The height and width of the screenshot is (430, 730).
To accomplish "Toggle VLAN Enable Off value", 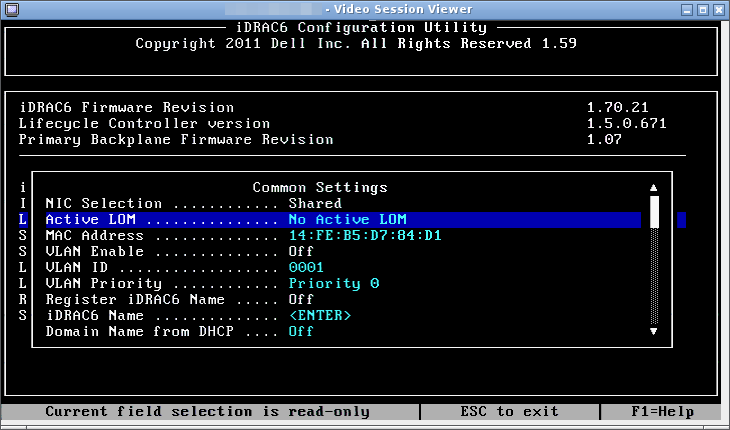I will pos(301,251).
